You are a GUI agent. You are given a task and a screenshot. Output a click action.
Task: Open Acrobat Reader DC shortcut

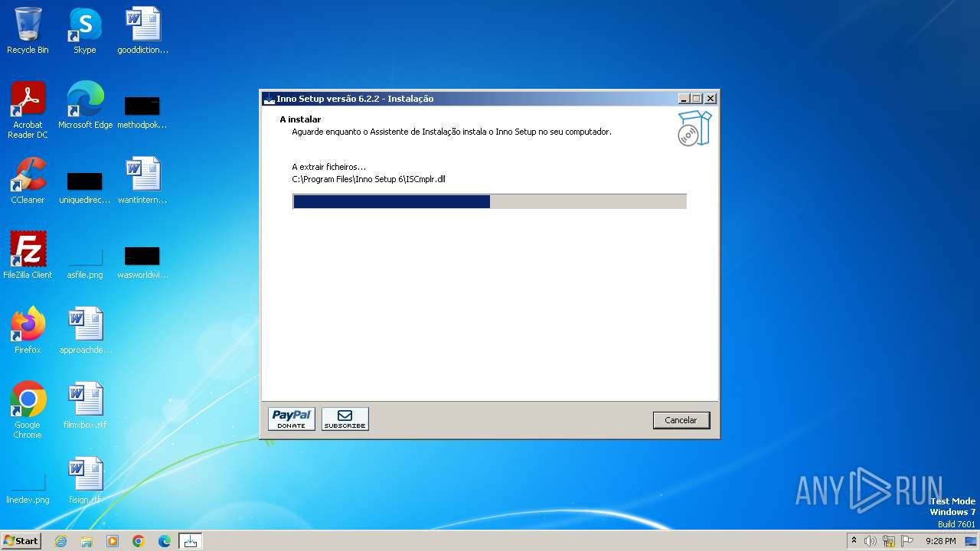(28, 109)
